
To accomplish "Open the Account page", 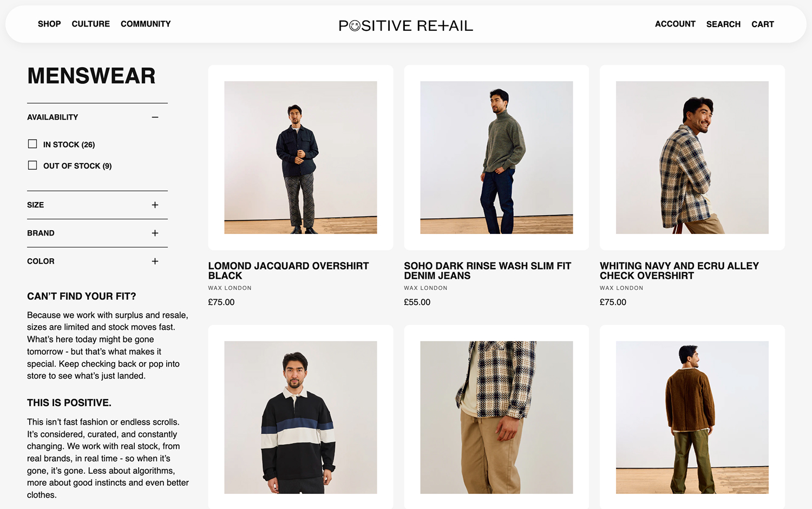I will click(x=675, y=24).
